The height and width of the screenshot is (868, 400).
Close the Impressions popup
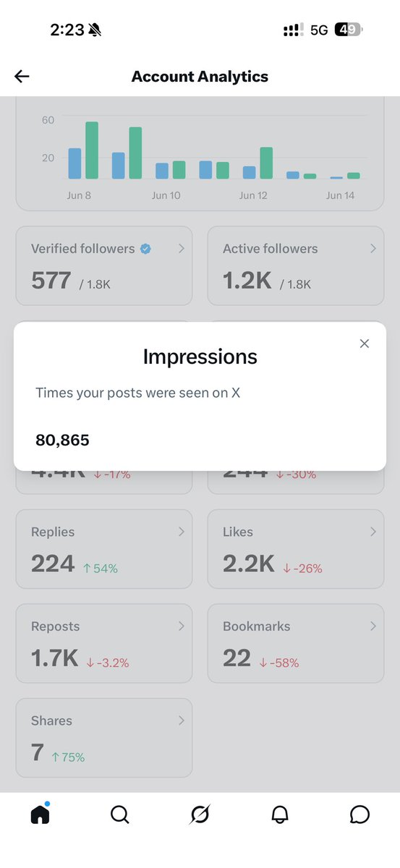(365, 344)
